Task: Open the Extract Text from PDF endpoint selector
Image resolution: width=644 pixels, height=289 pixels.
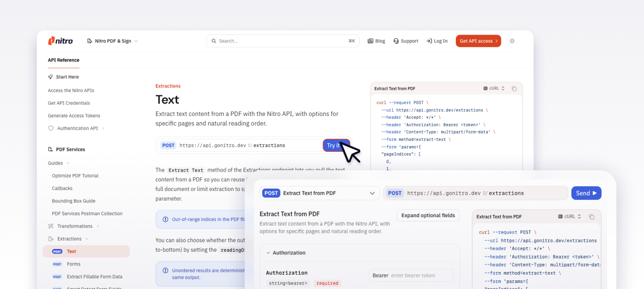Action: (x=320, y=193)
